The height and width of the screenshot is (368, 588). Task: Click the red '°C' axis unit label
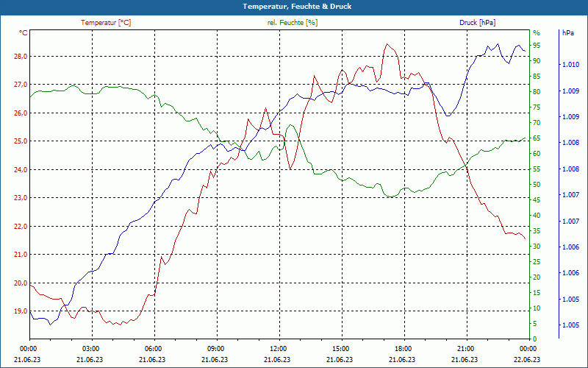24,33
